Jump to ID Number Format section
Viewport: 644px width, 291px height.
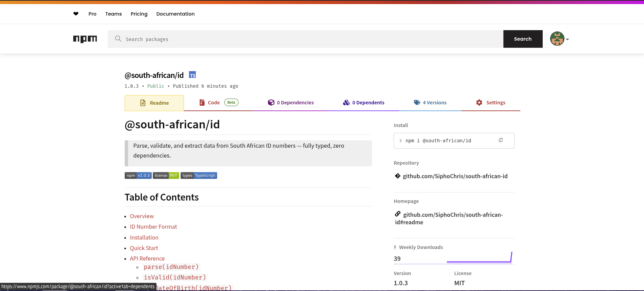153,227
